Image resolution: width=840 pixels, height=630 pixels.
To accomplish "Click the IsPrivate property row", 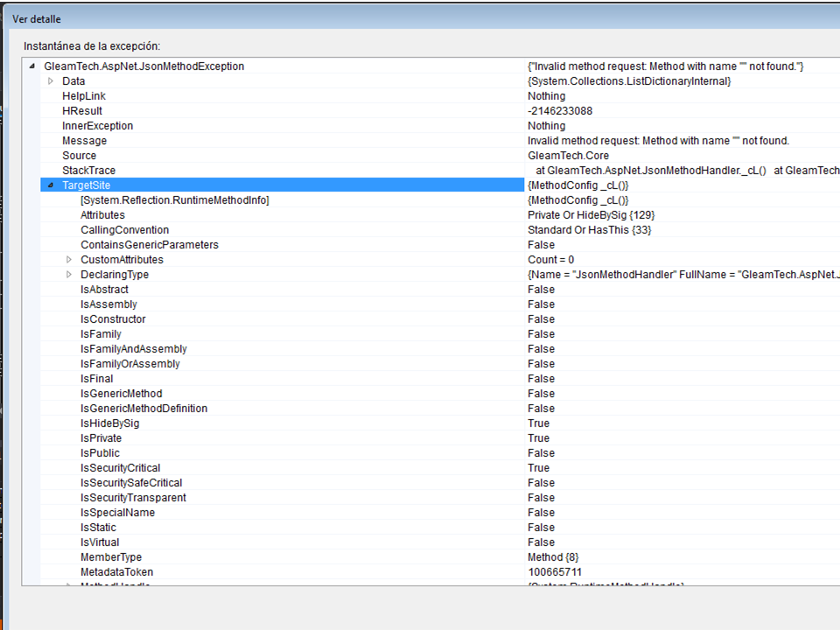I will point(101,438).
